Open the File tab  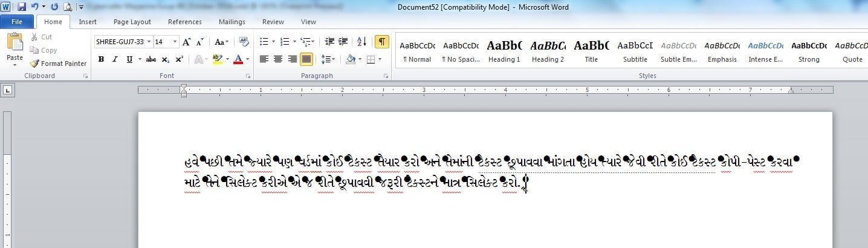(17, 22)
